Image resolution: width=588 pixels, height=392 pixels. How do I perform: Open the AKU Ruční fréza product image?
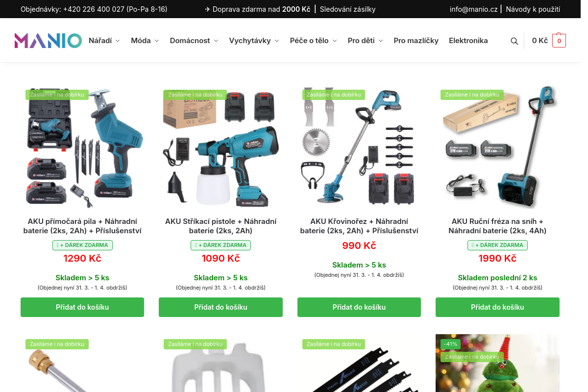[497, 147]
